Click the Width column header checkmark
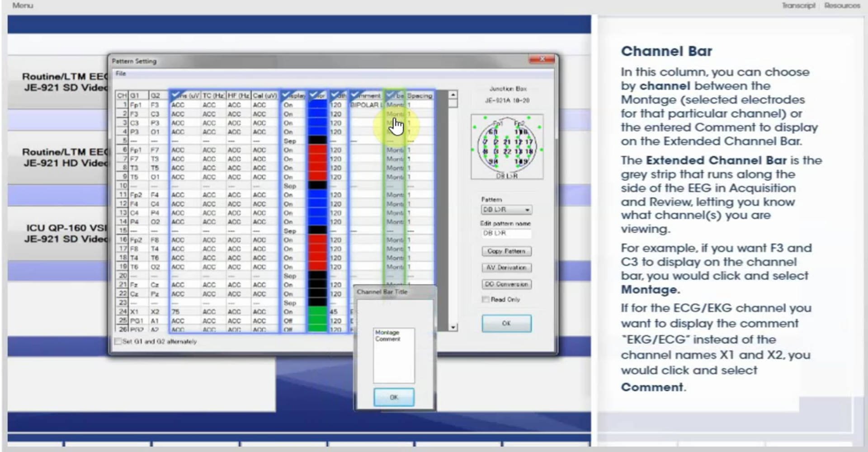 335,95
